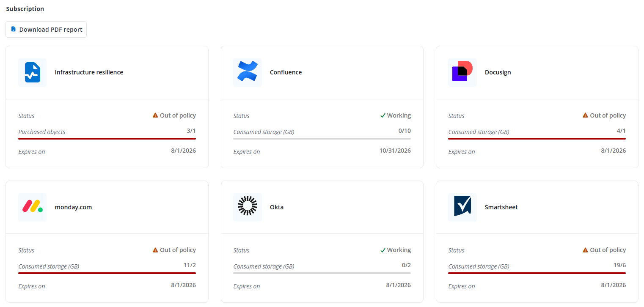
Task: Click the Out of policy status on Smartsheet
Action: (x=608, y=250)
